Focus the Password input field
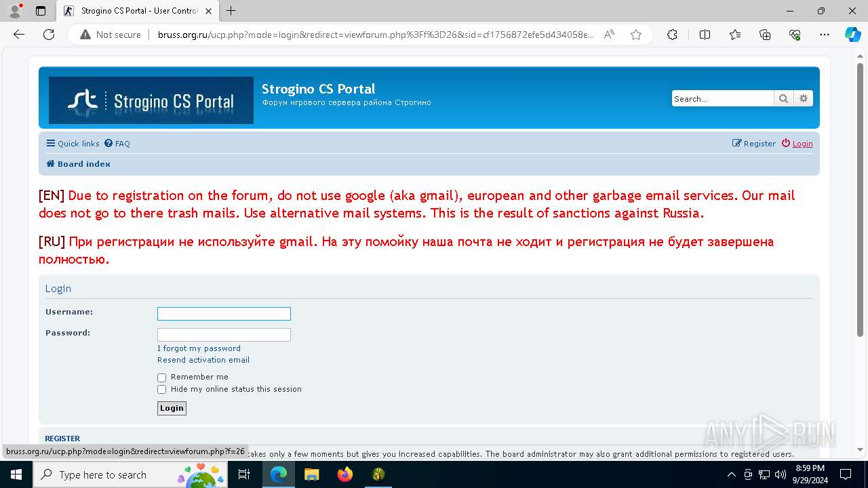 (x=224, y=335)
